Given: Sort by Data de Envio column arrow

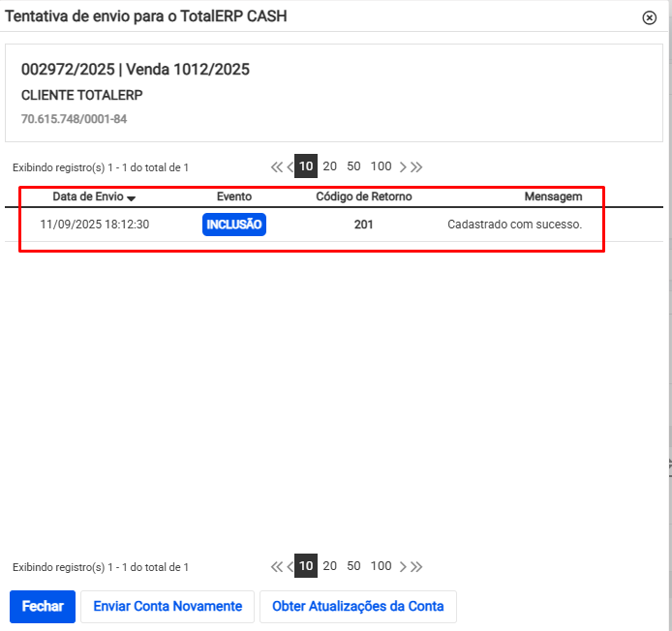Looking at the screenshot, I should point(132,197).
